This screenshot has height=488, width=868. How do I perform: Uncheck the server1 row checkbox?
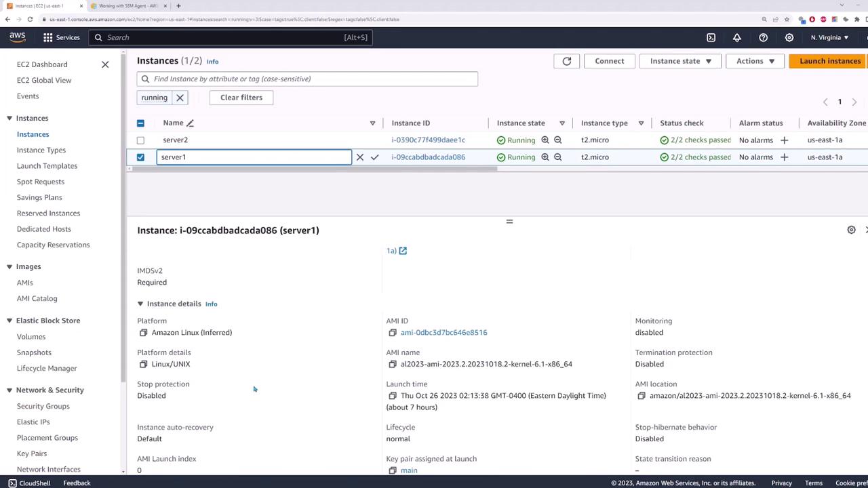140,157
